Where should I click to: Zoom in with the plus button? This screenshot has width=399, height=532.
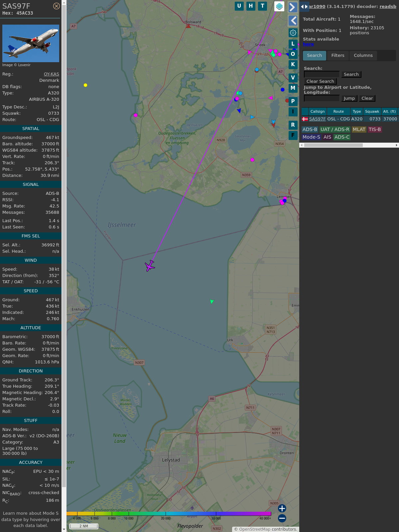coord(282,508)
